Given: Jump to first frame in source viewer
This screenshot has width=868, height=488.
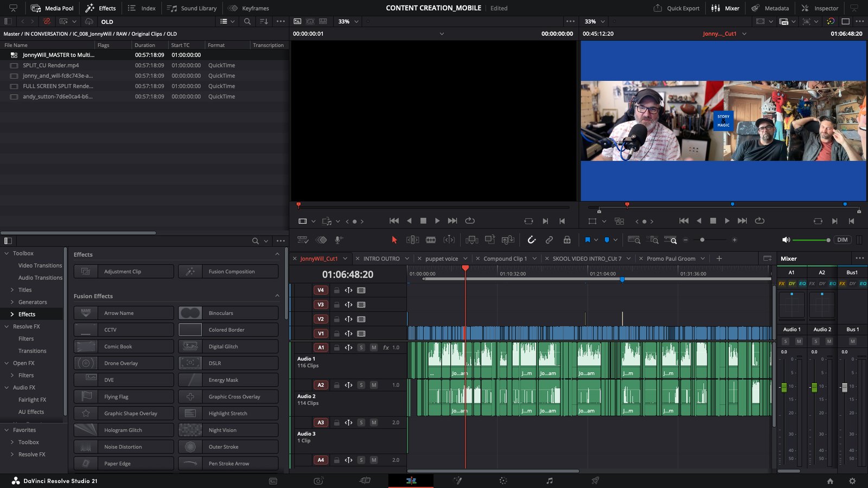Looking at the screenshot, I should [394, 221].
